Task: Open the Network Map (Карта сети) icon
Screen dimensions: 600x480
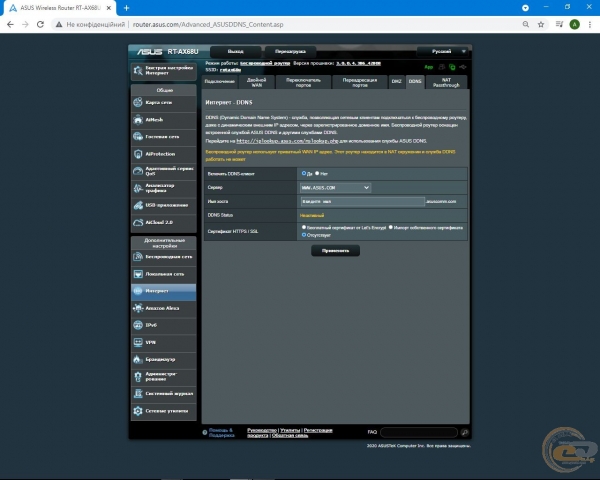Action: click(x=138, y=102)
